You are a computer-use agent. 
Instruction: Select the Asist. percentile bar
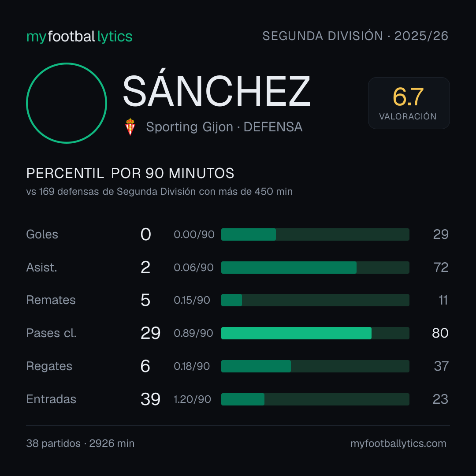click(x=315, y=268)
